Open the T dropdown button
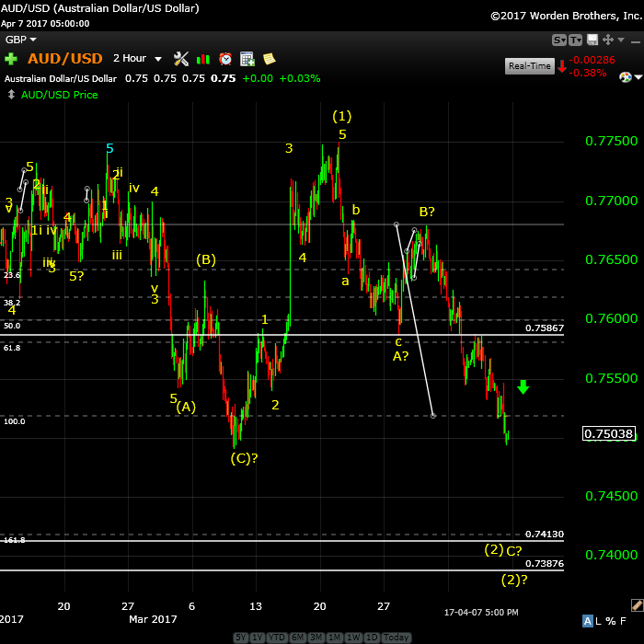The image size is (644, 644). [x=575, y=40]
